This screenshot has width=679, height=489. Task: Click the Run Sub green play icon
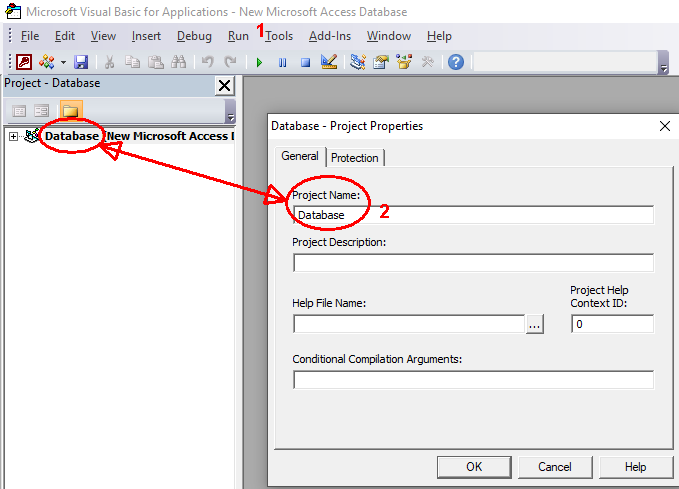(x=259, y=62)
